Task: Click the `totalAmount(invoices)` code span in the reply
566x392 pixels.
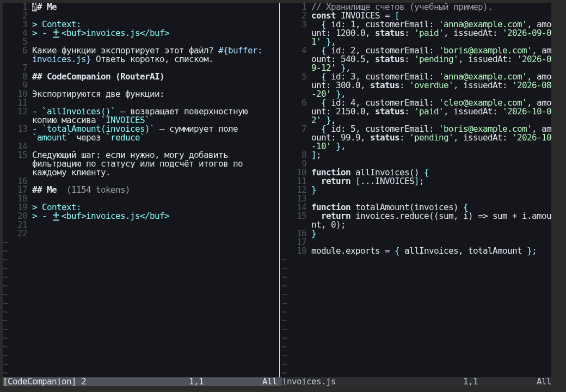Action: [98, 129]
